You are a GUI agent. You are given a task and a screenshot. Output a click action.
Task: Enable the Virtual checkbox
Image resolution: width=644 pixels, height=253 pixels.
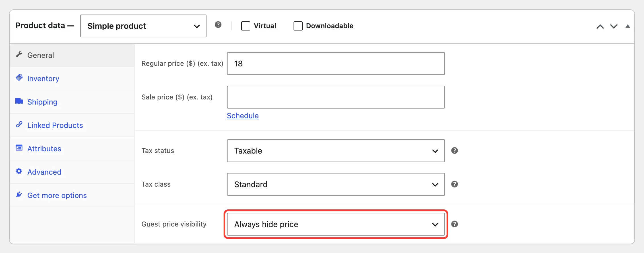click(x=246, y=26)
